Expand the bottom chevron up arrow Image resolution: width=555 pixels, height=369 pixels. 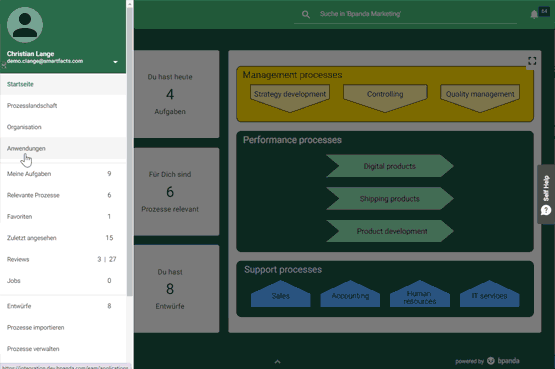point(278,362)
